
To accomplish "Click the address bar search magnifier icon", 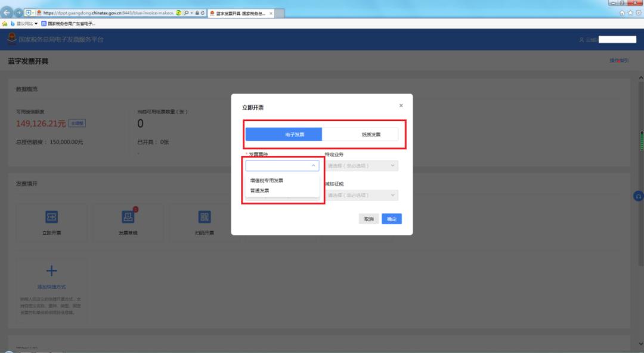I will pyautogui.click(x=187, y=13).
